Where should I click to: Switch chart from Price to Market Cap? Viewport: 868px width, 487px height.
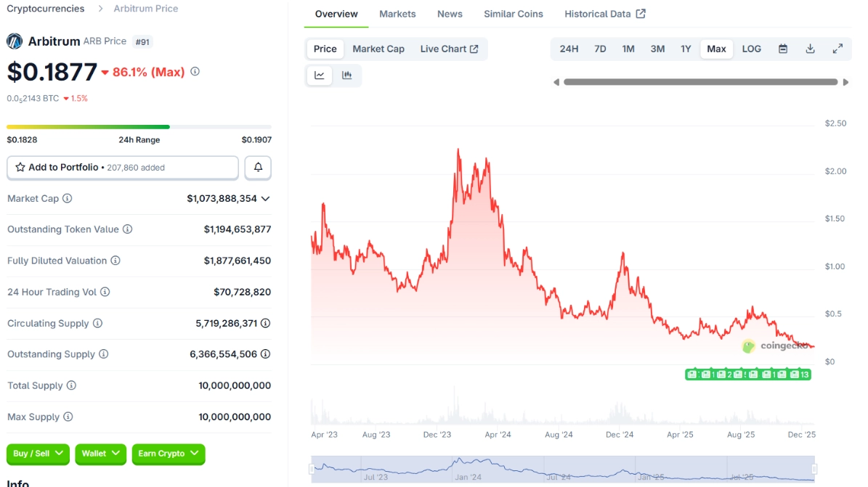click(x=378, y=49)
